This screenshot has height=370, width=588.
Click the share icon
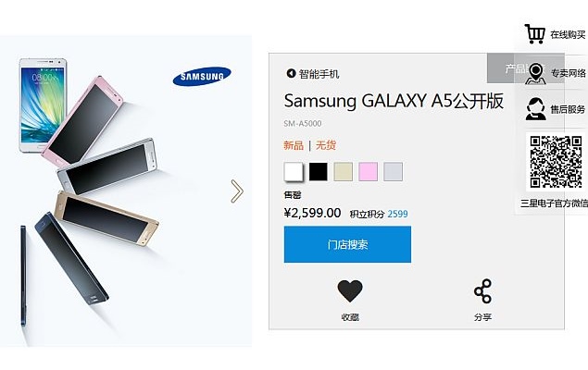(482, 292)
